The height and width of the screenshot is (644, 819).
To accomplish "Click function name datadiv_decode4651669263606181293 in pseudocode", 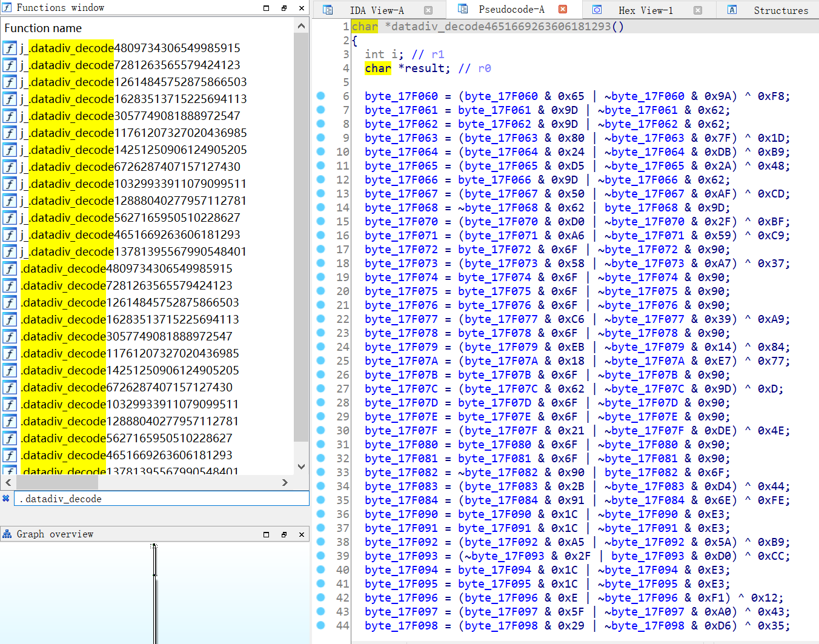I will (x=501, y=26).
